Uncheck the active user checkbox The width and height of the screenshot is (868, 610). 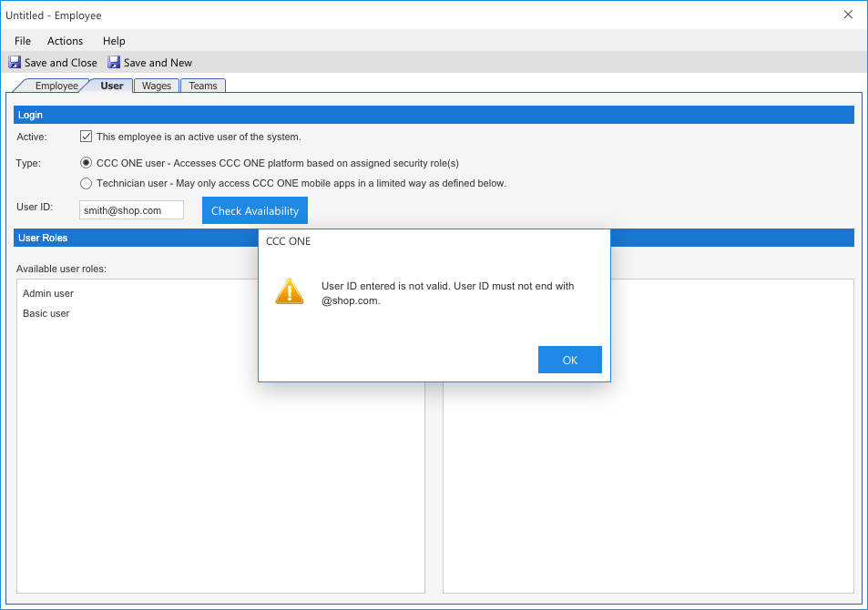87,137
